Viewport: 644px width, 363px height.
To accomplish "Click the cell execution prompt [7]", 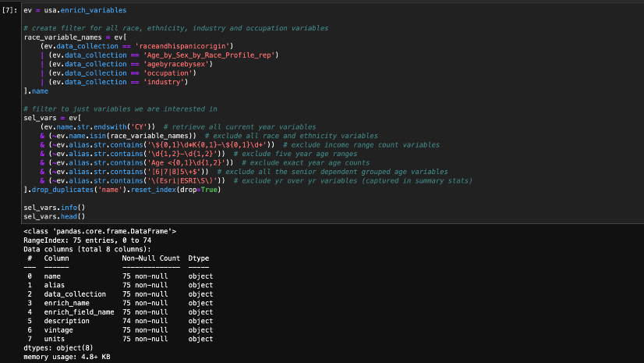I will click(9, 9).
